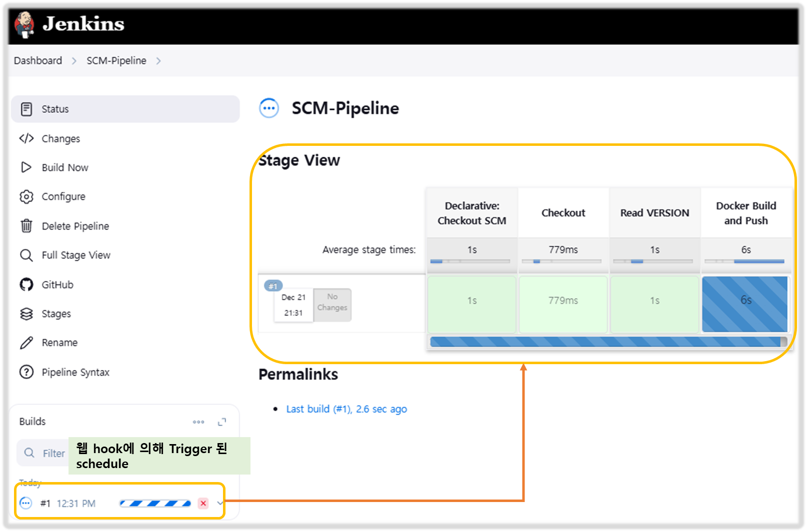Click the Status document icon
Screen dimensions: 807x532
click(x=26, y=109)
